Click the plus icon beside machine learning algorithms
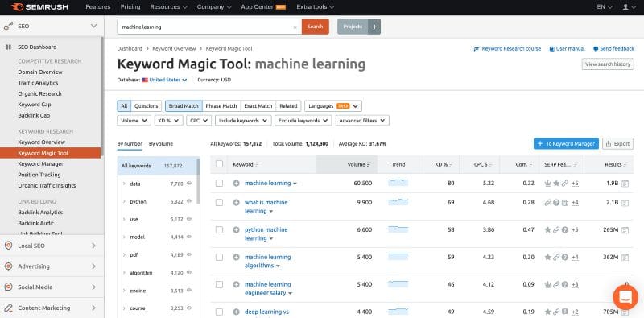This screenshot has width=644, height=318. 236,257
